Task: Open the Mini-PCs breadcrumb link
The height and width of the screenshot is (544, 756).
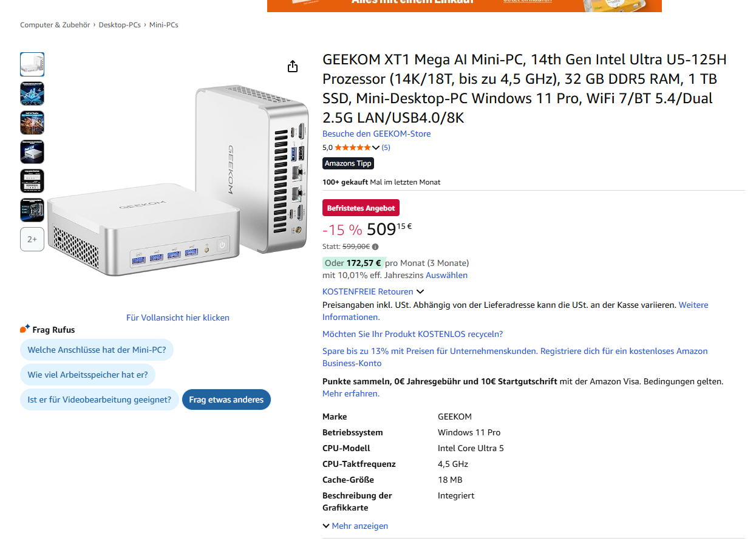Action: (164, 25)
